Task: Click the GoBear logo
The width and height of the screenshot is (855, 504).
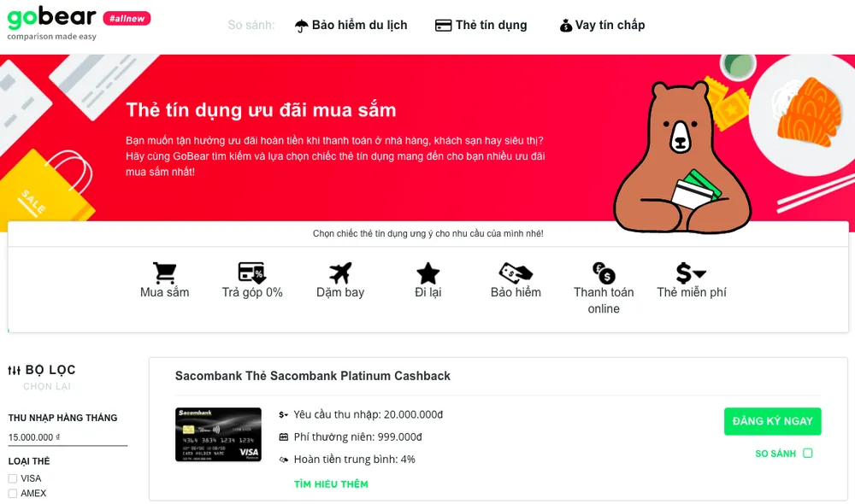Action: (x=51, y=19)
